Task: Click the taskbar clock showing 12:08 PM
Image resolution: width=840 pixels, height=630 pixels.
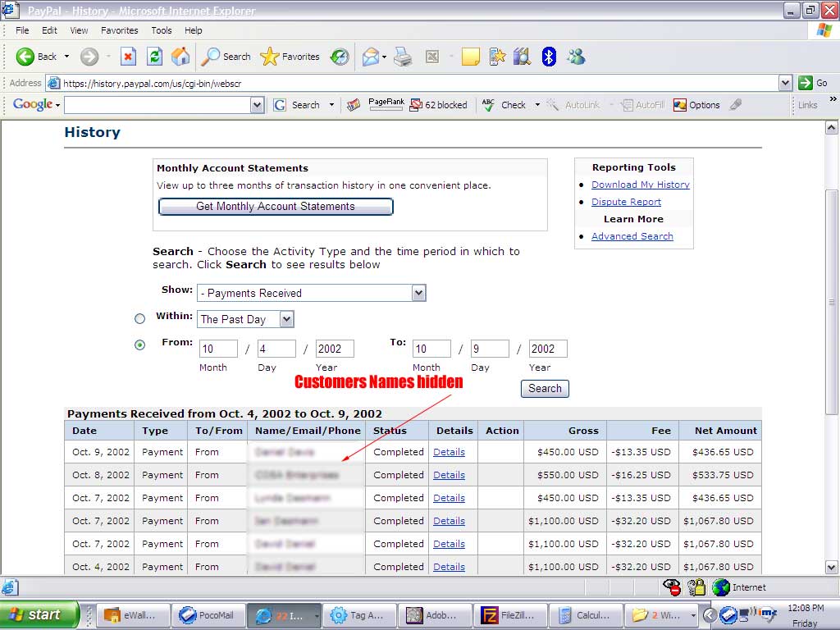Action: click(x=806, y=608)
